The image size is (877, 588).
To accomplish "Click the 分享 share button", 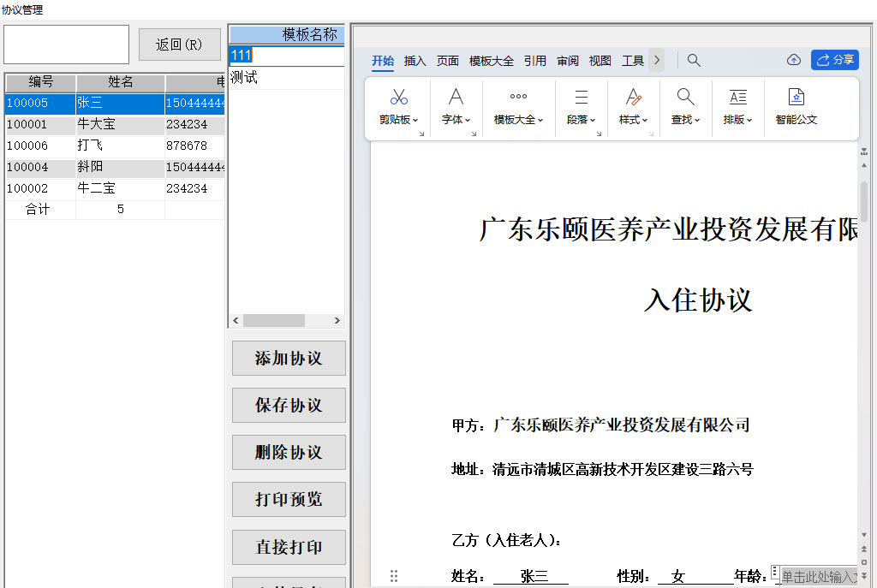I will tap(835, 60).
